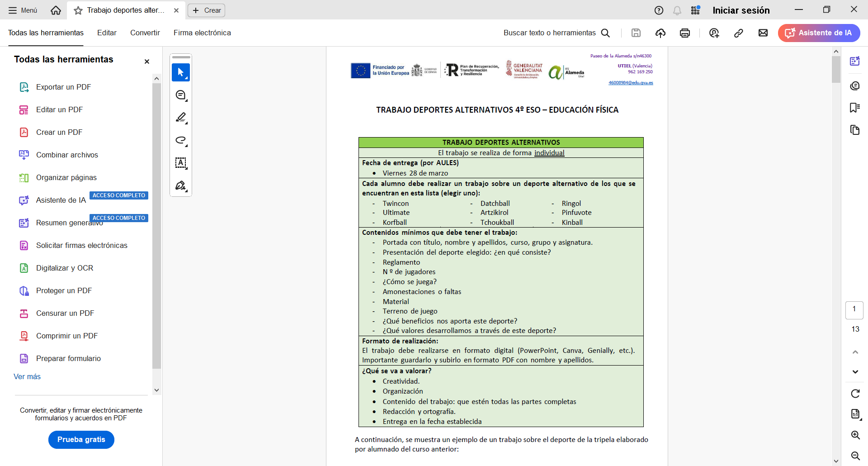Open the page display settings icon
The height and width of the screenshot is (466, 868).
(855, 414)
